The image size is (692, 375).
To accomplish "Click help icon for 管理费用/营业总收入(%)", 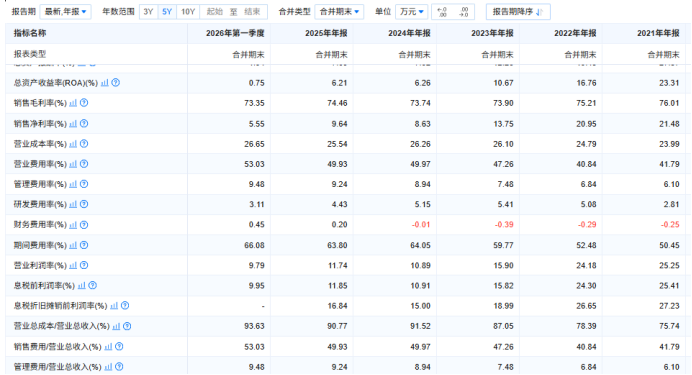I will (x=119, y=367).
